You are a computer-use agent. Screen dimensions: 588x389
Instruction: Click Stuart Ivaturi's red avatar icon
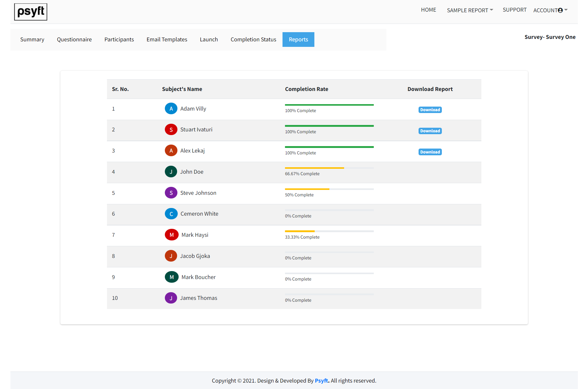[171, 130]
